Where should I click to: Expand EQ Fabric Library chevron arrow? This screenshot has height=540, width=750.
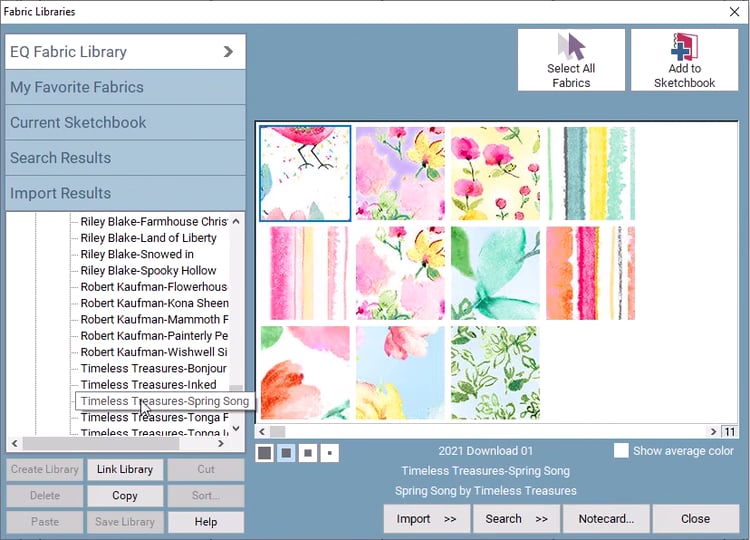228,52
